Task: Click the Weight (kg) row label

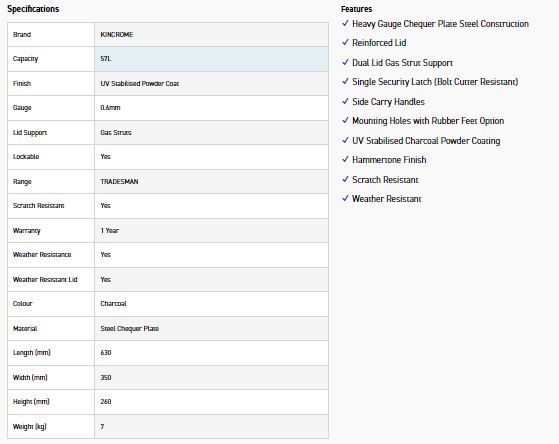Action: [x=30, y=427]
